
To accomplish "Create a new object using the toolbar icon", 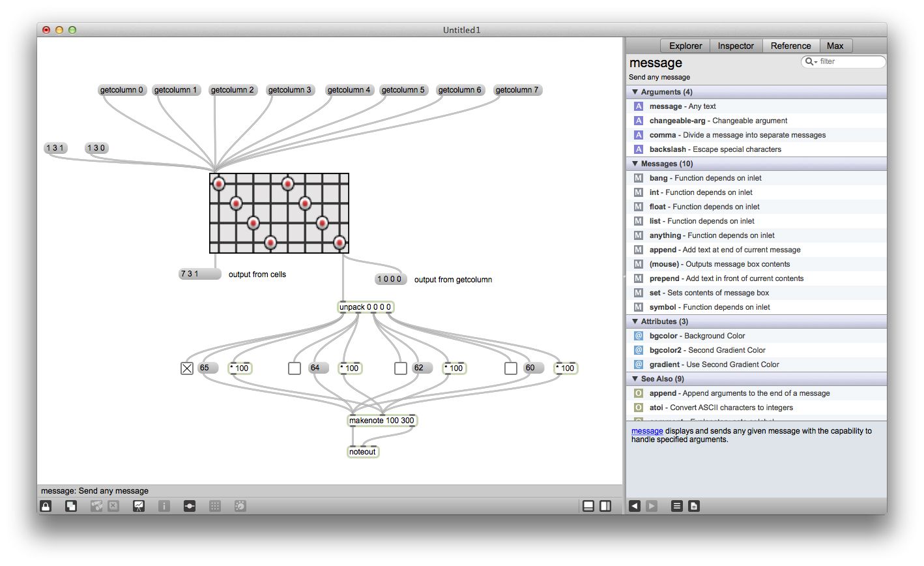I will click(71, 506).
